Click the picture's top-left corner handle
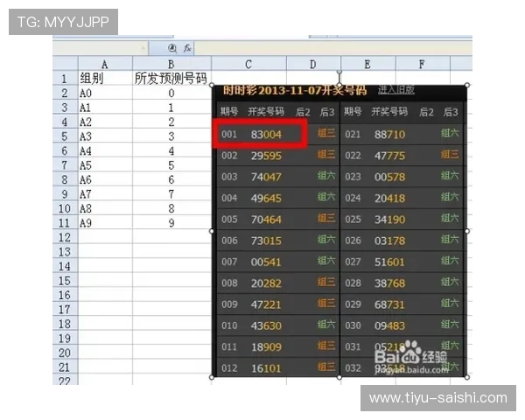This screenshot has width=525, height=420. [x=212, y=85]
